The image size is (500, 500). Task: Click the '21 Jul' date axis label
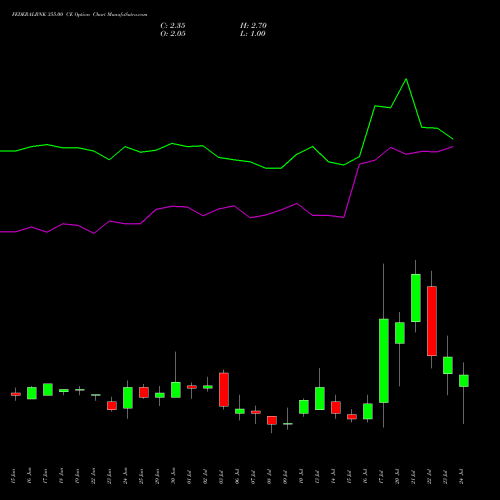[413, 477]
